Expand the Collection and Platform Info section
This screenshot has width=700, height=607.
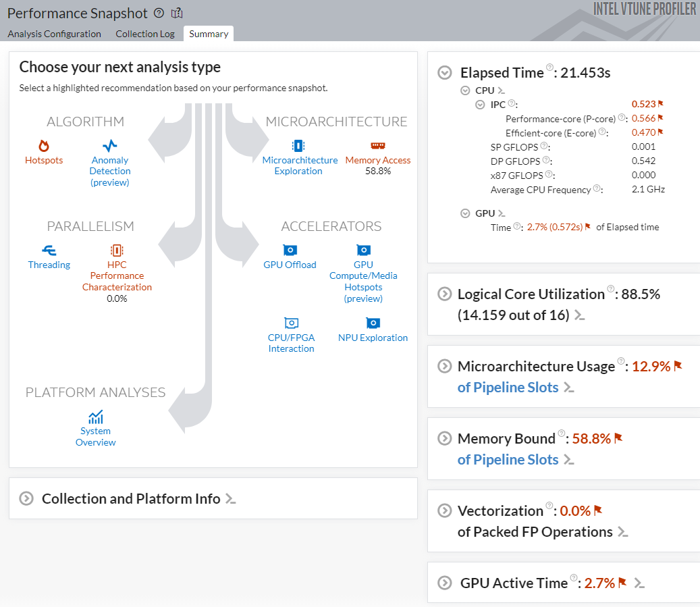click(x=26, y=499)
